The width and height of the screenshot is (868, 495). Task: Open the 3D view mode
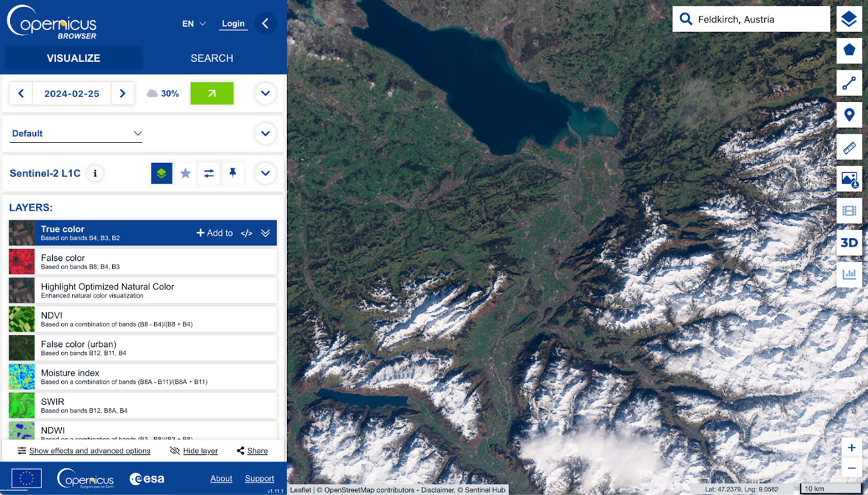pos(849,243)
